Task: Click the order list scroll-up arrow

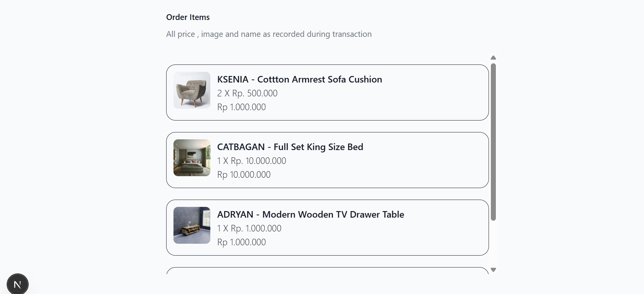Action: [x=494, y=58]
